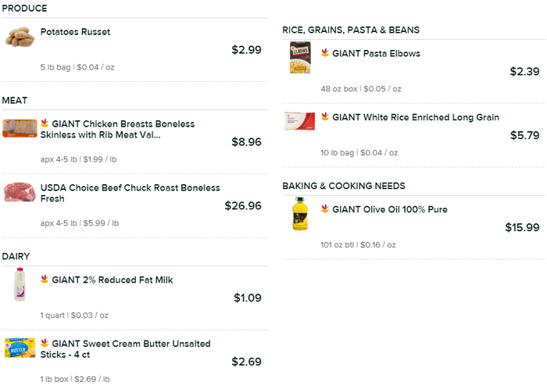Select the Olive Oil bottle image

tap(300, 214)
